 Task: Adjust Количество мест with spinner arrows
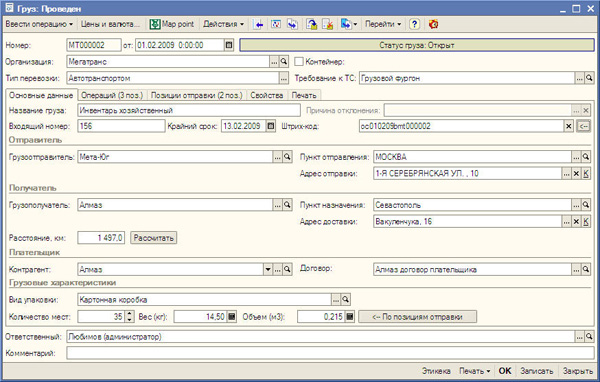(130, 317)
